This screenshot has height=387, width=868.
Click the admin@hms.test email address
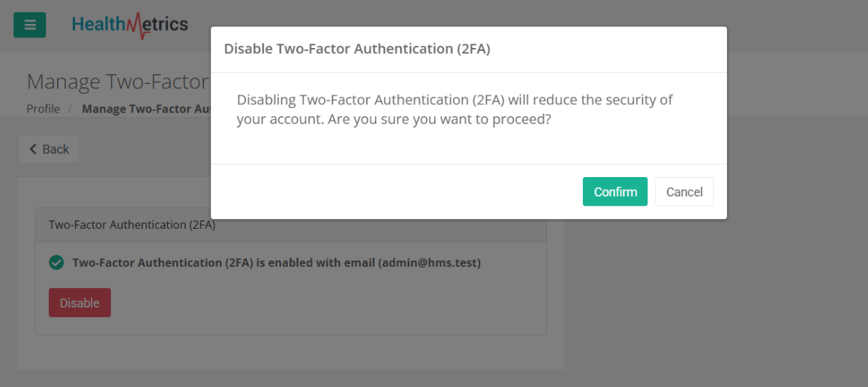pyautogui.click(x=429, y=262)
